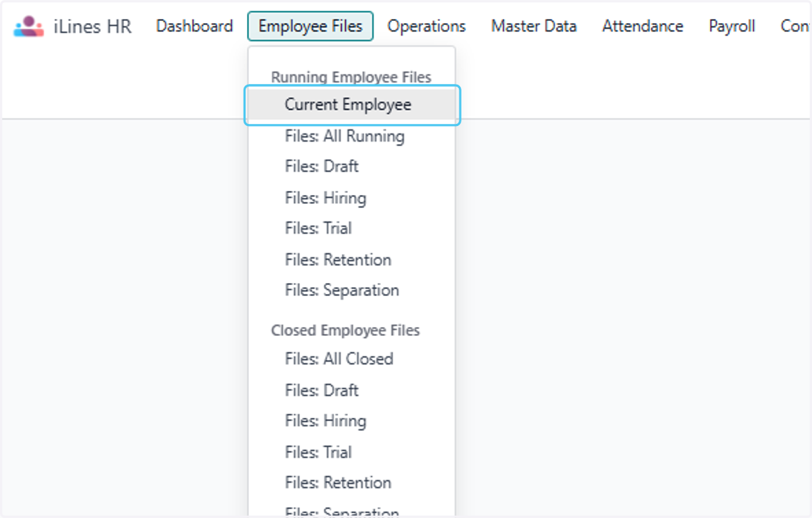
Task: Open the Payroll menu
Action: (732, 26)
